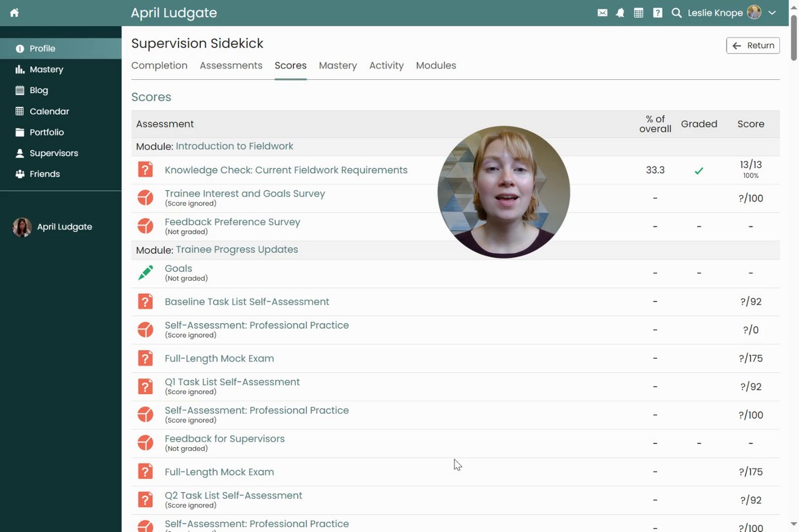799x532 pixels.
Task: Click the Profile info icon in sidebar
Action: [20, 49]
